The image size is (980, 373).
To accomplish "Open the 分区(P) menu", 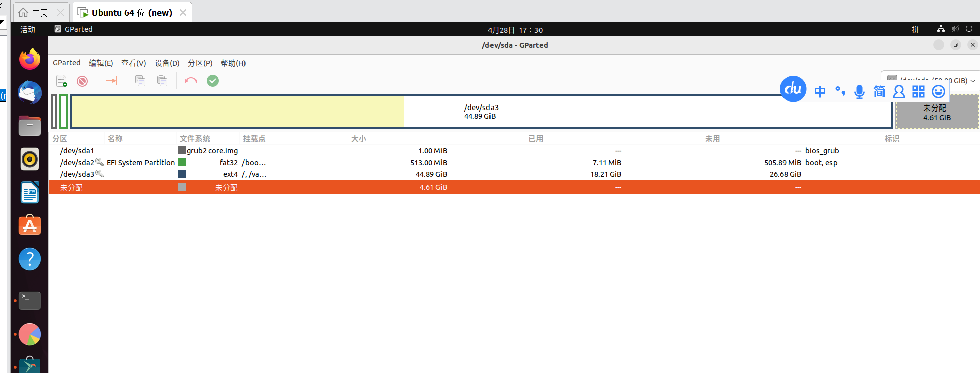I will 200,63.
